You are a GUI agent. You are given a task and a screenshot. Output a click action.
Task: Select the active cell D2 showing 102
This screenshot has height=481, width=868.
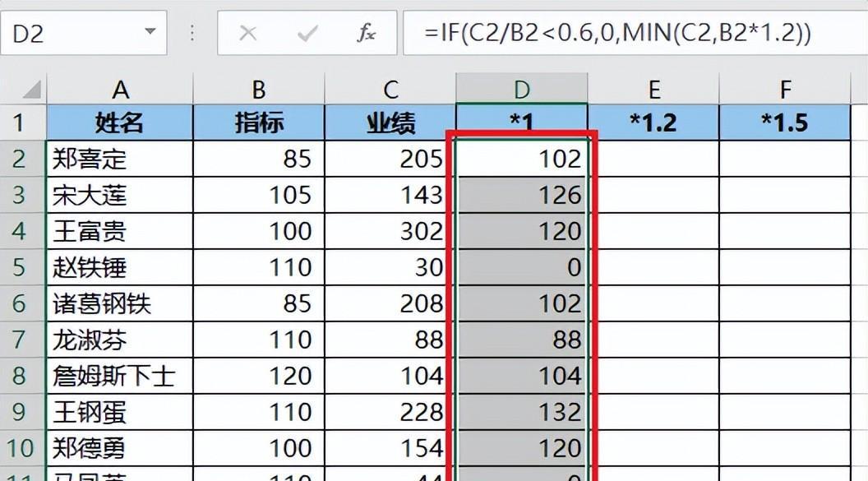(521, 159)
